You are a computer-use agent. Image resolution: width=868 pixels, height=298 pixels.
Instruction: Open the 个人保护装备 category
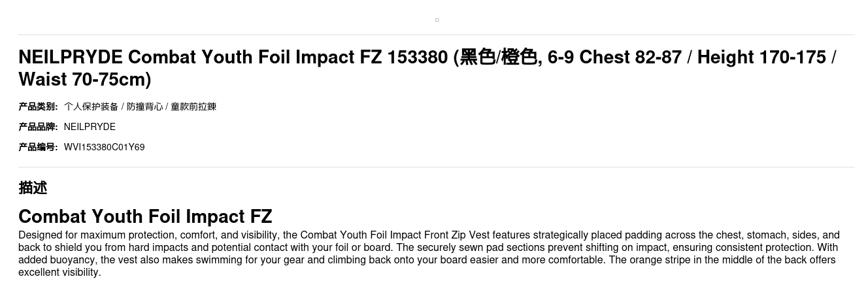91,107
